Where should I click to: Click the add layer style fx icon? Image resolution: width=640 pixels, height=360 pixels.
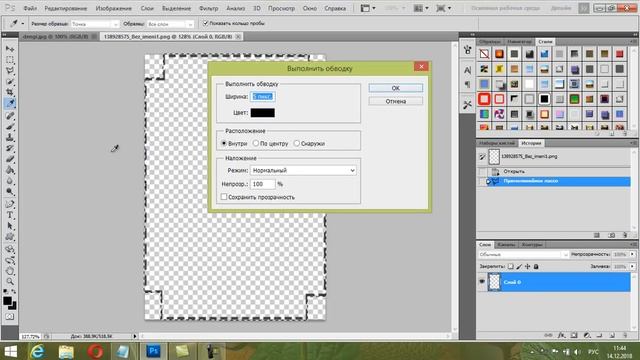pos(562,335)
